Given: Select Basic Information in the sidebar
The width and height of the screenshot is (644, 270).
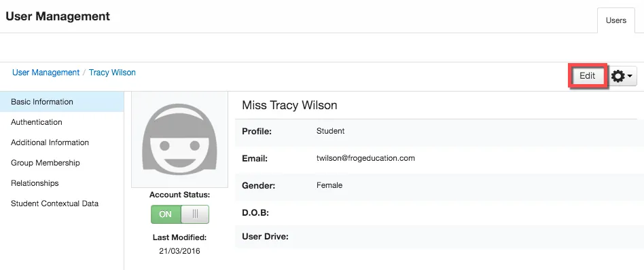Looking at the screenshot, I should [62, 102].
